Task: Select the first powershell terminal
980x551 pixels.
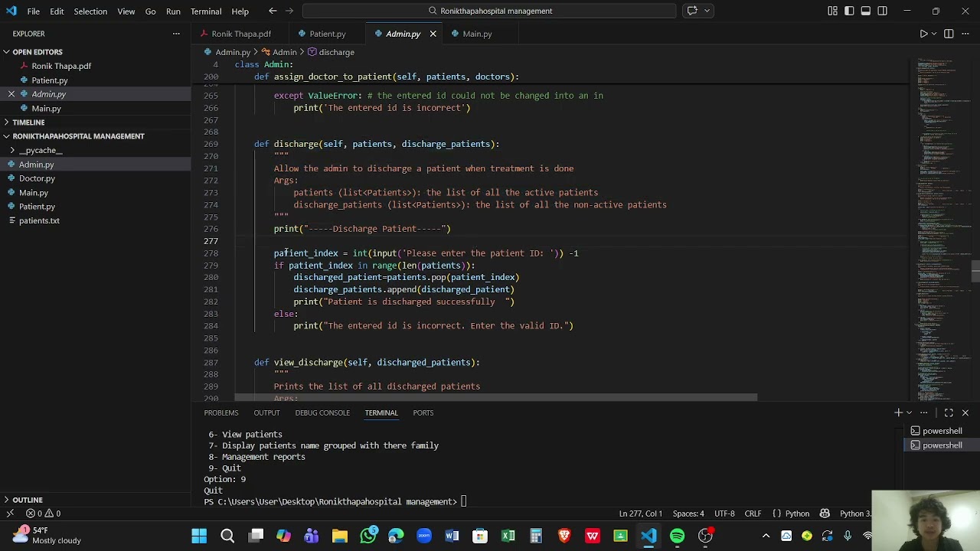Action: [x=942, y=431]
